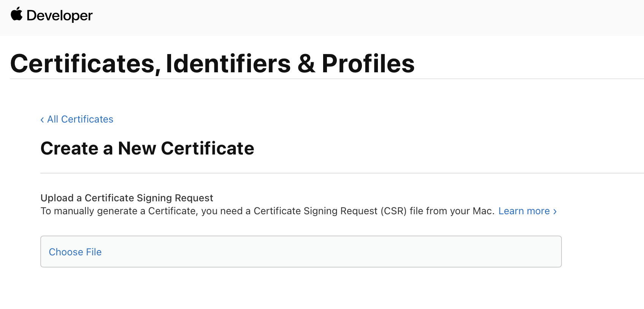Image resolution: width=644 pixels, height=309 pixels.
Task: Go back to All Certificates
Action: [80, 119]
